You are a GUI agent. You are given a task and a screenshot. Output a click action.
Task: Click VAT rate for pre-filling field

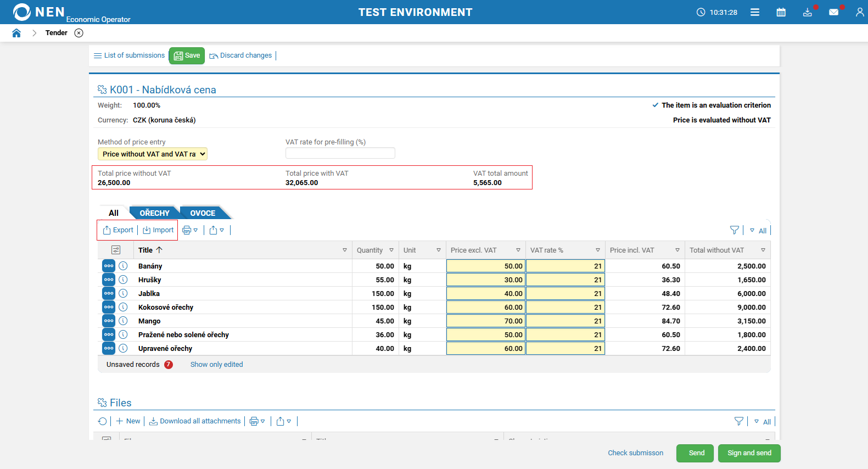340,153
